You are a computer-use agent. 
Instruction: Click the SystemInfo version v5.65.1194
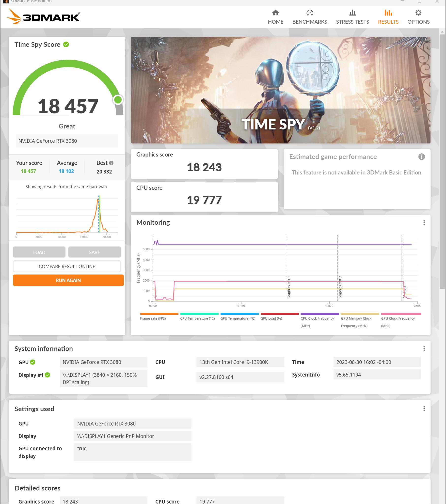point(377,375)
